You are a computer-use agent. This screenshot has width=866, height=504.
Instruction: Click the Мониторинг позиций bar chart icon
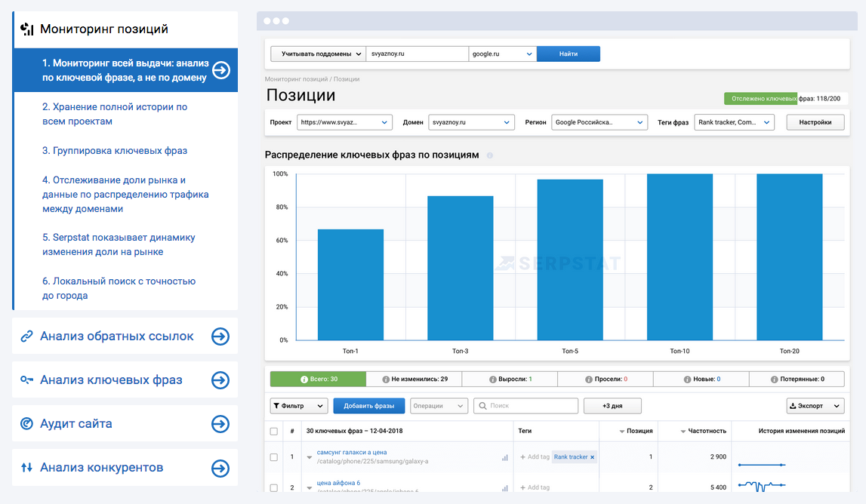27,29
